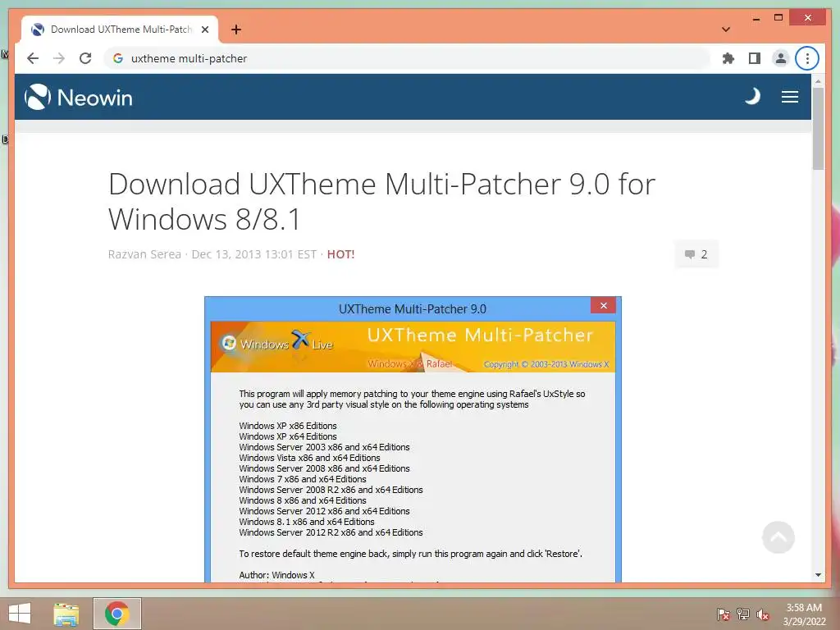The width and height of the screenshot is (840, 630).
Task: Click the UXTheme Multi-Patcher screenshot image
Action: point(413,440)
